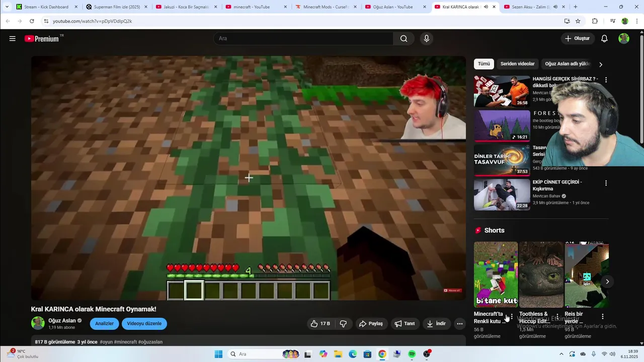Click the search magnifier button
The height and width of the screenshot is (362, 644).
pos(404,39)
